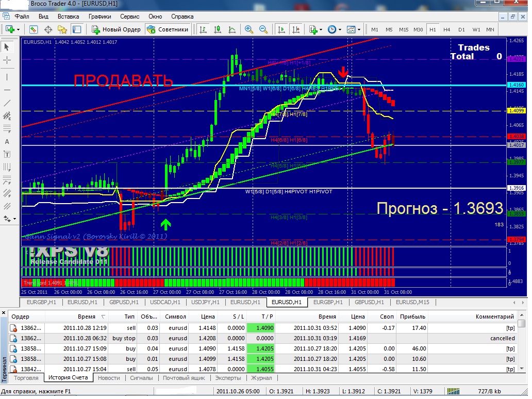Select the cancelled buy stop order row
The height and width of the screenshot is (399, 532).
pyautogui.click(x=263, y=339)
